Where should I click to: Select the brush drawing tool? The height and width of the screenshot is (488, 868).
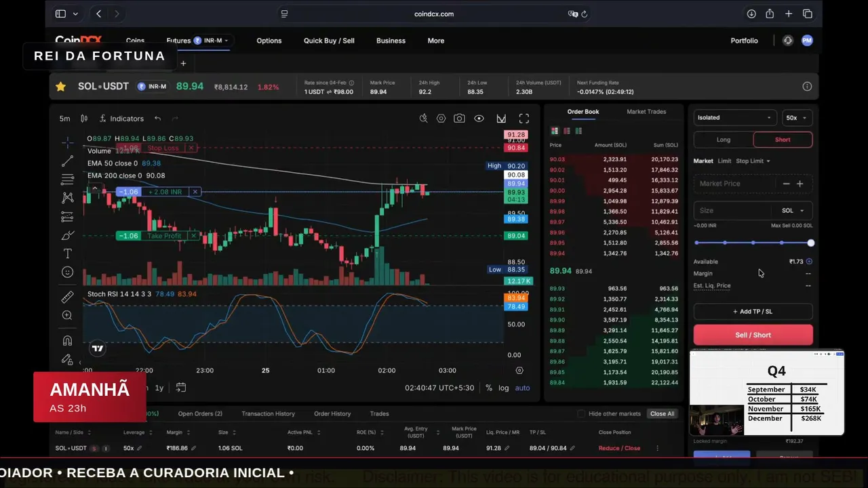(68, 235)
